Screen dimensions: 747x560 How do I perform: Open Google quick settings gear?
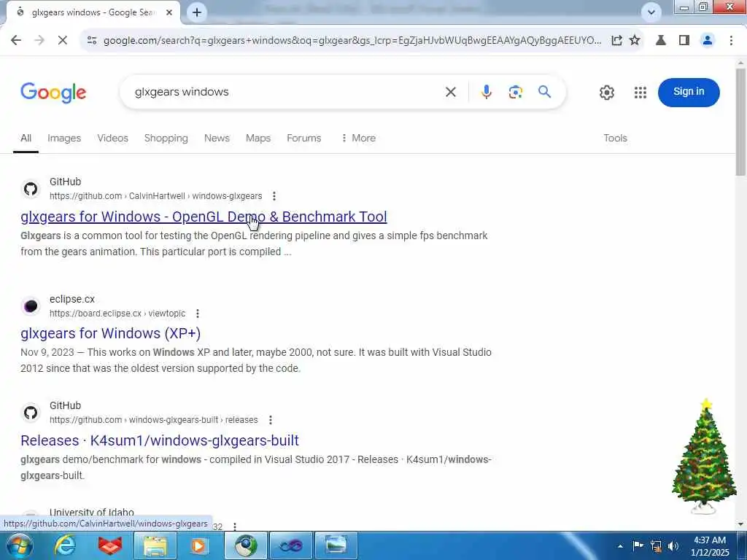[606, 93]
